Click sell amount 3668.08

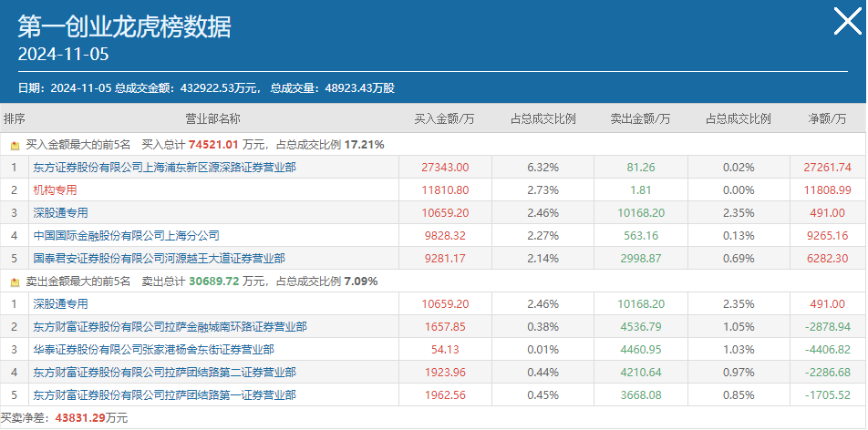coord(641,395)
